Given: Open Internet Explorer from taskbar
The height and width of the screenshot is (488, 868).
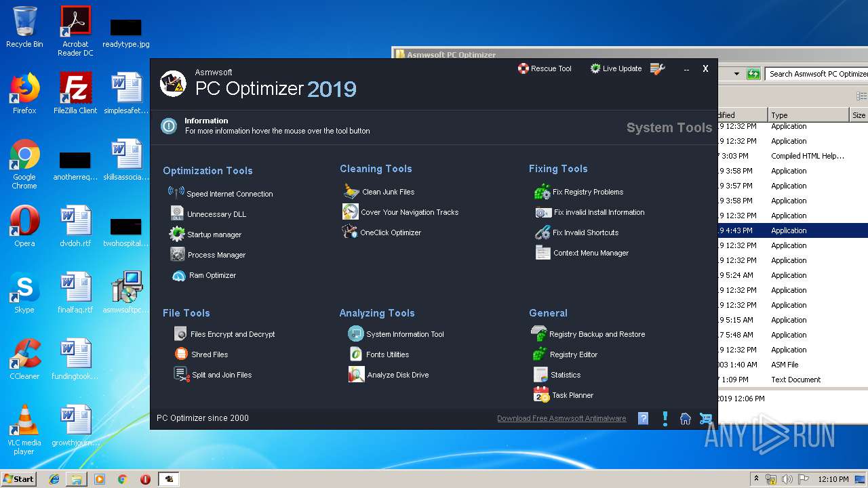Looking at the screenshot, I should (x=54, y=479).
